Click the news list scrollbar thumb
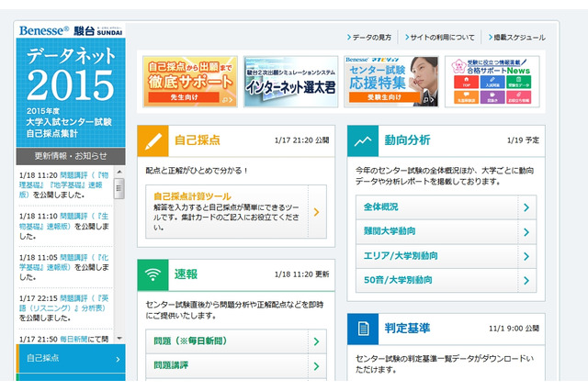The width and height of the screenshot is (588, 391). 119,188
